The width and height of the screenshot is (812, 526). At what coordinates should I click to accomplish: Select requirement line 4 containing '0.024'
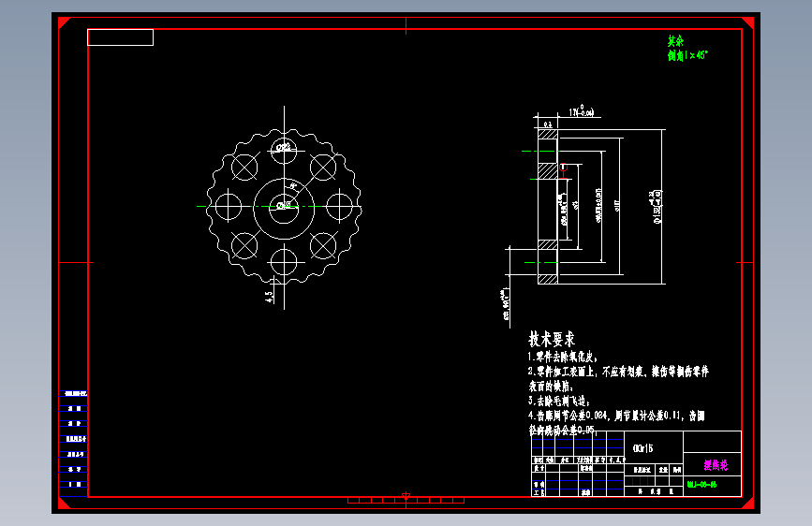tap(616, 416)
